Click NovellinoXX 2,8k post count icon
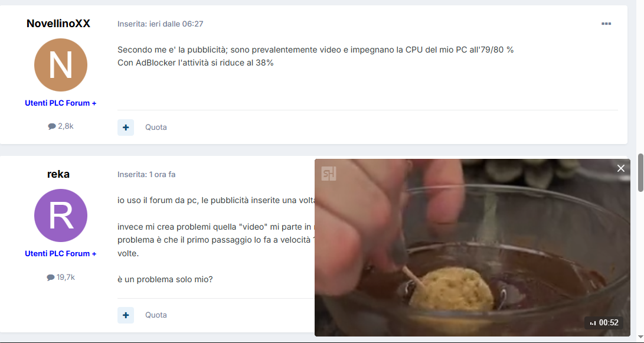Viewport: 644px width, 343px height. (x=52, y=126)
